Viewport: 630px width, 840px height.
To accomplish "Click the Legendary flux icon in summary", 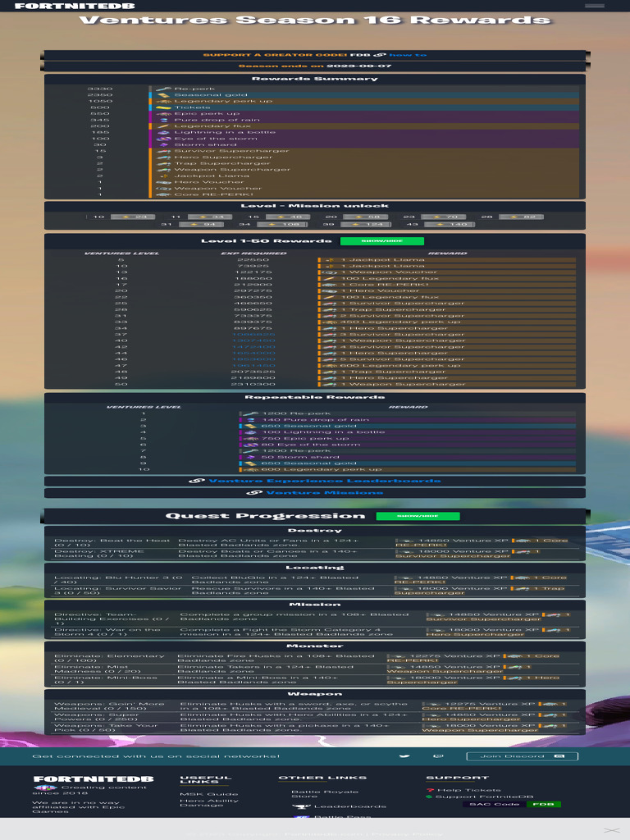I will click(163, 126).
